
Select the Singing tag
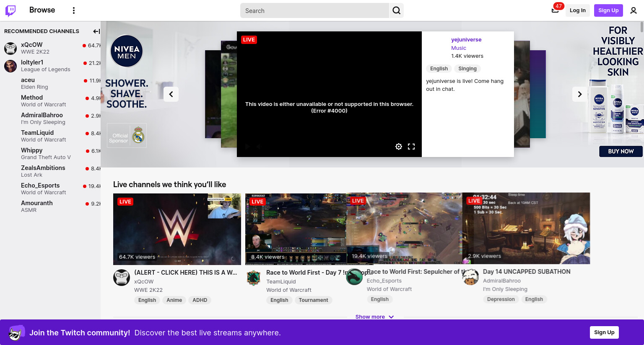tap(467, 69)
